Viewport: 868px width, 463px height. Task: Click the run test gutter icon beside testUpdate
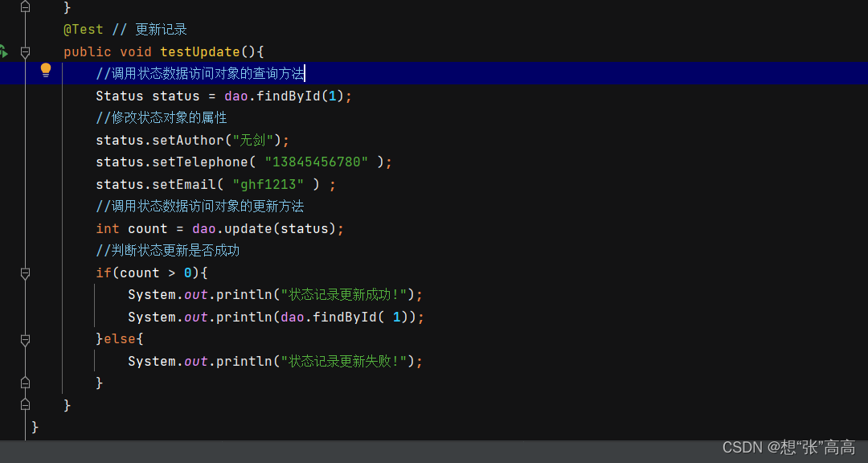[x=3, y=51]
